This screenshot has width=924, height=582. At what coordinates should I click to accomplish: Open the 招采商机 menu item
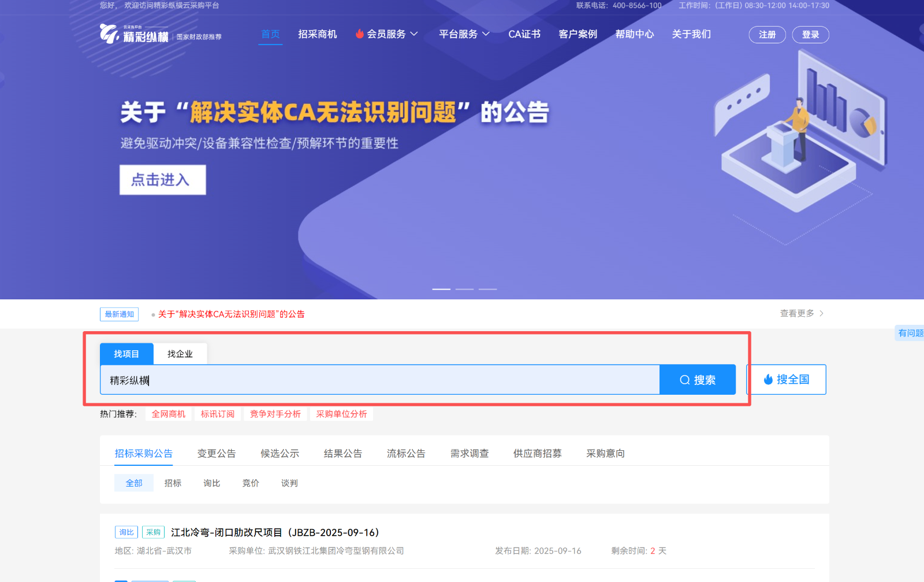click(318, 34)
